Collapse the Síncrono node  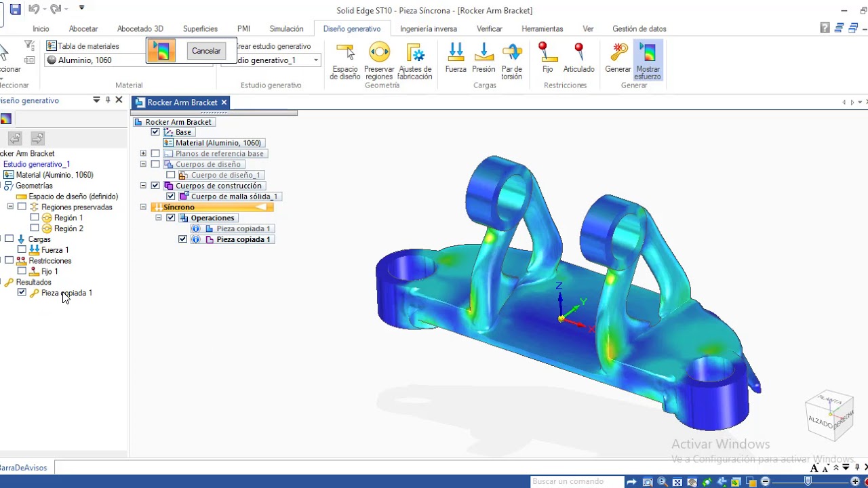(x=143, y=207)
